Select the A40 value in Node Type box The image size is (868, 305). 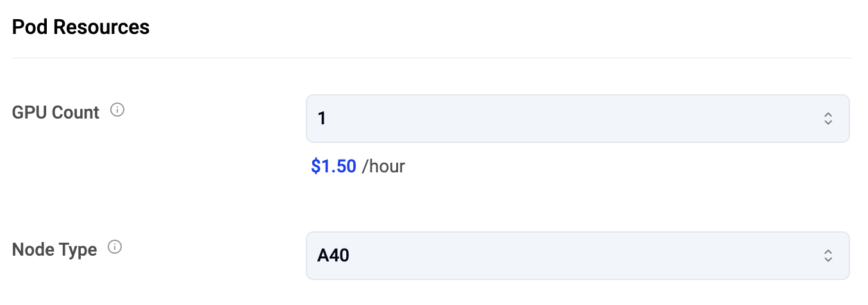tap(333, 256)
